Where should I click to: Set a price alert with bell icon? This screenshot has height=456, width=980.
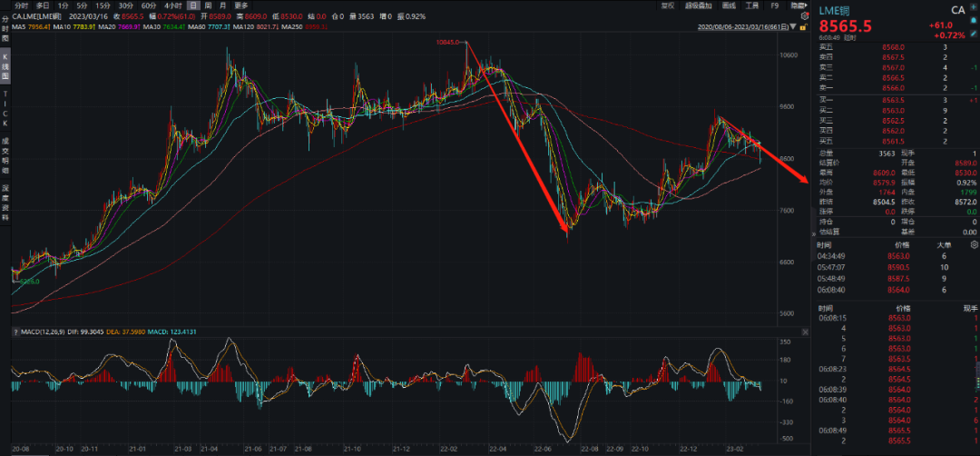[x=973, y=20]
